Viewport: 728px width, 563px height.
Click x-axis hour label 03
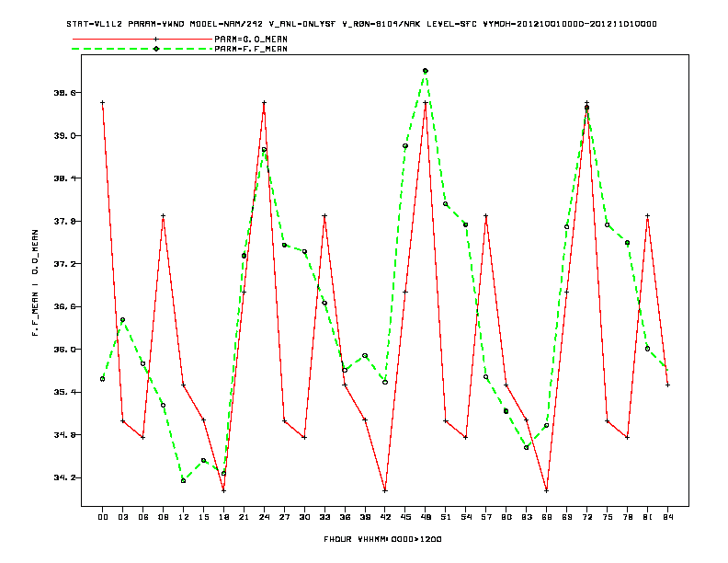[x=122, y=517]
